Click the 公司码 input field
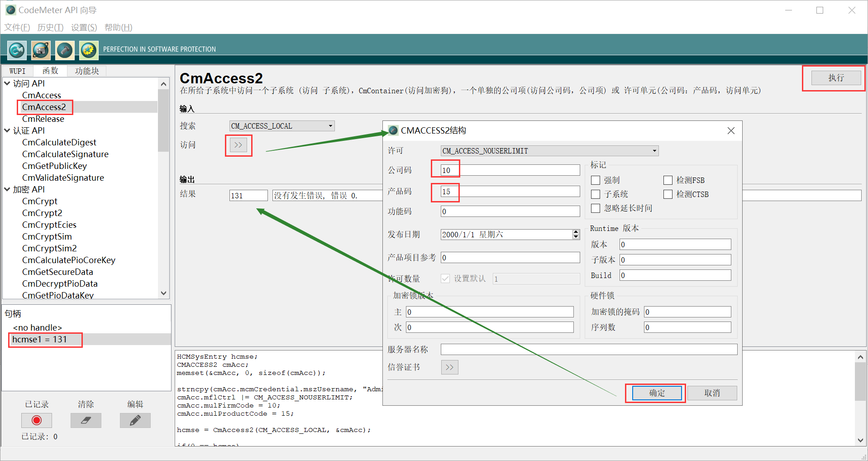This screenshot has width=868, height=461. coord(510,170)
